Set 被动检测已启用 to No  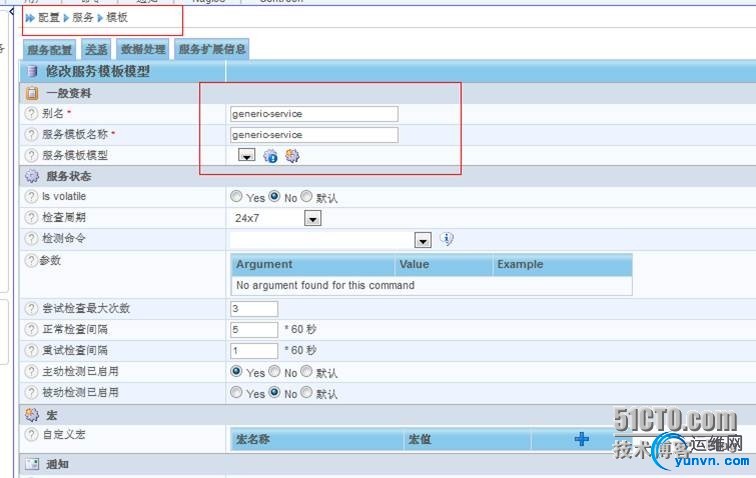274,392
